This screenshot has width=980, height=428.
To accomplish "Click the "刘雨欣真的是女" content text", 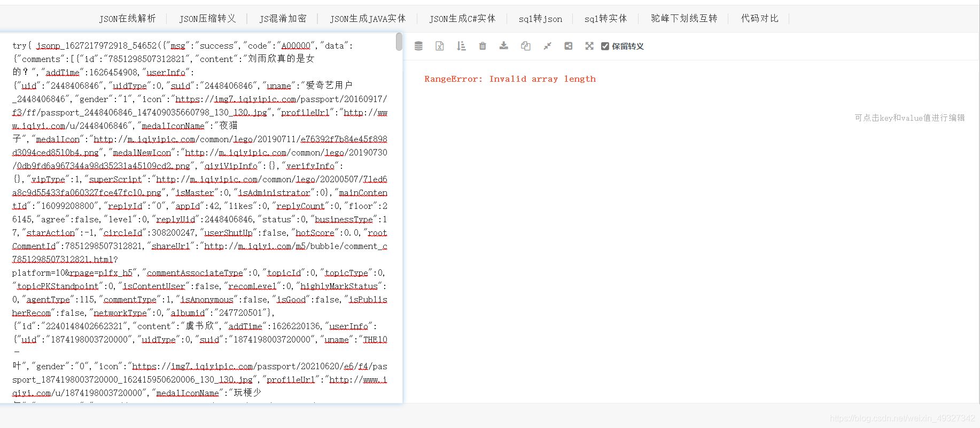I will click(281, 59).
